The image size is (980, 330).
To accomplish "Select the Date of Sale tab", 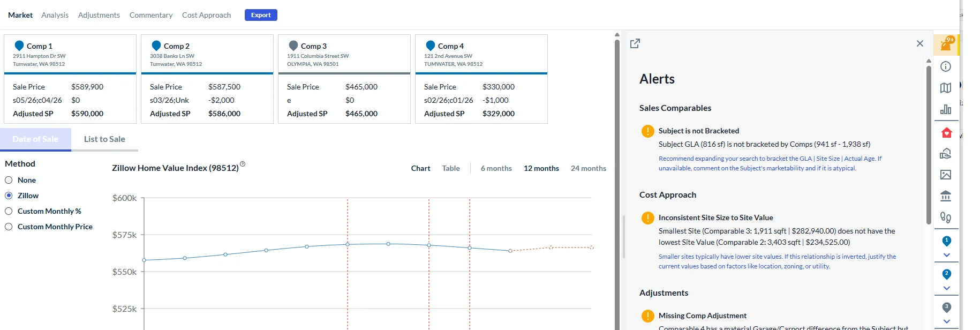I will point(35,139).
